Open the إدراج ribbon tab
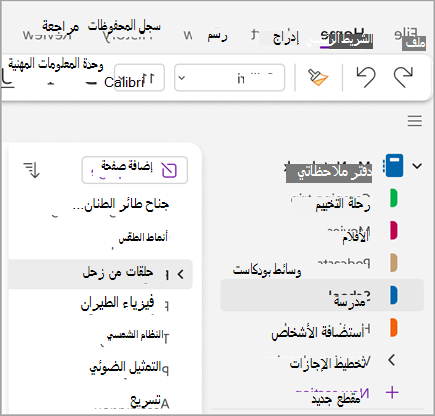 tap(286, 38)
